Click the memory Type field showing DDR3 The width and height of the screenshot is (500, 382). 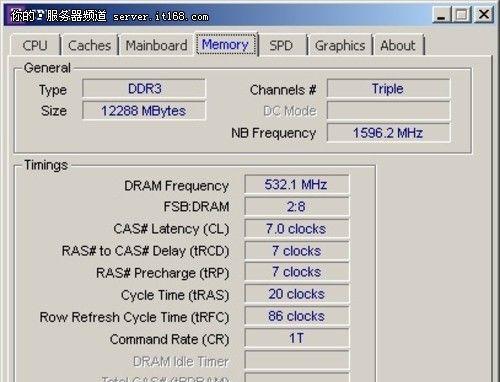(x=144, y=89)
